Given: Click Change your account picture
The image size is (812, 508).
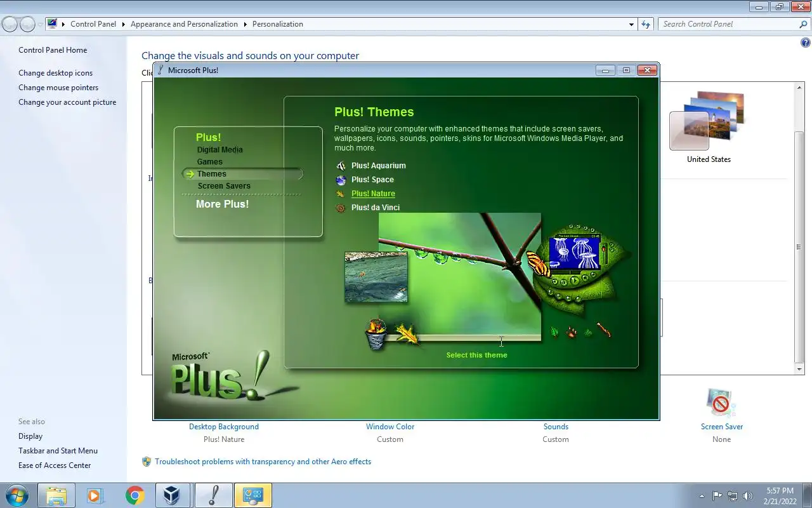Looking at the screenshot, I should 67,102.
